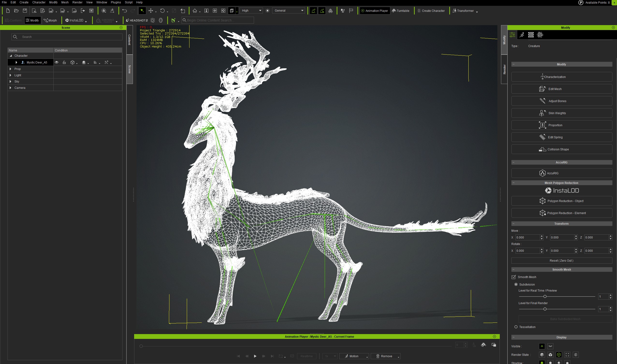Open the General atmosphere dropdown
This screenshot has width=617, height=364.
(x=289, y=11)
